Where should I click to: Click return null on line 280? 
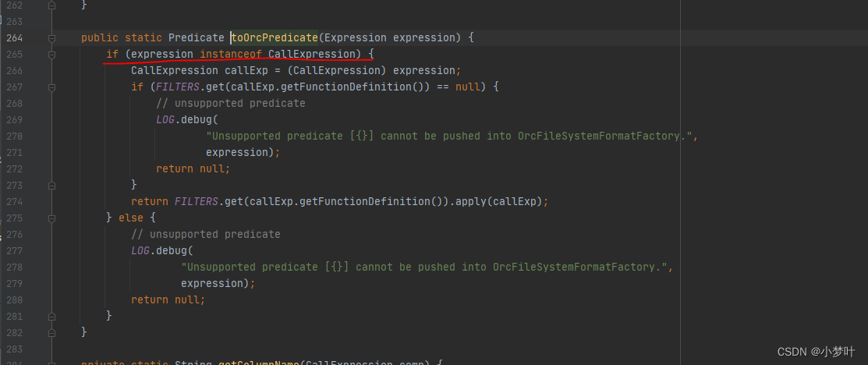pos(165,299)
